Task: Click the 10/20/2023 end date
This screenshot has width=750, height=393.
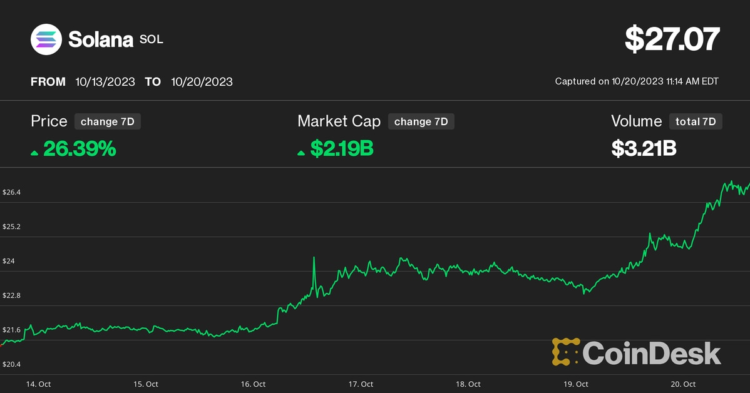Action: [202, 82]
